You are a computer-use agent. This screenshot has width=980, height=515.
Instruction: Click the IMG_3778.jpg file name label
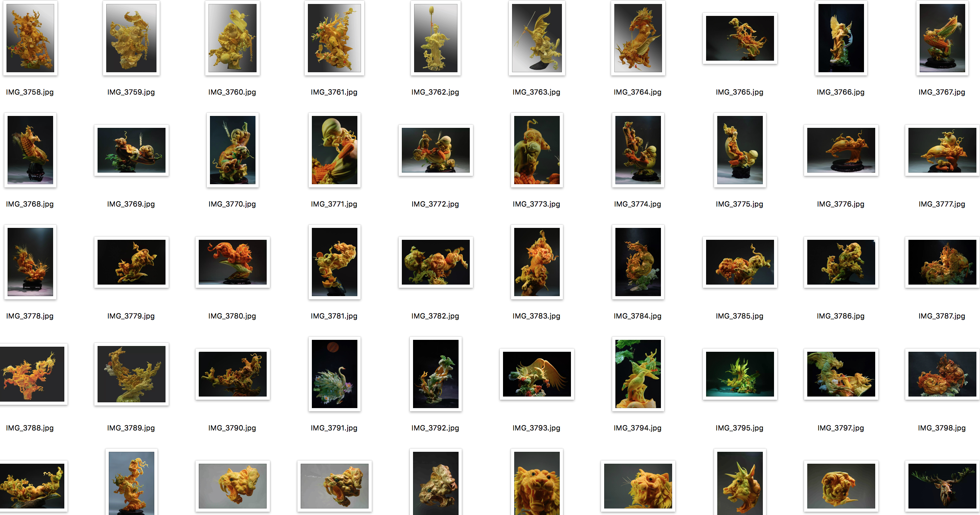pos(30,316)
